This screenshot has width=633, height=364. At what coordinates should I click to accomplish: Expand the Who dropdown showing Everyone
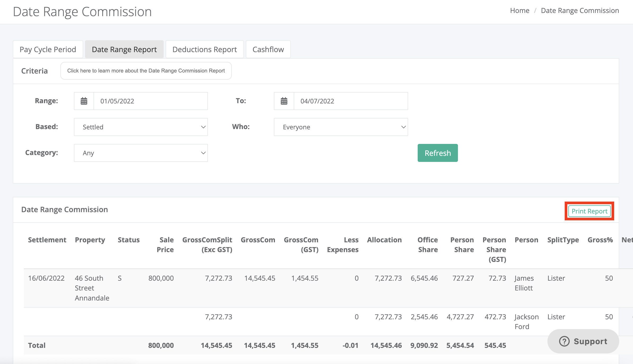[x=341, y=127]
